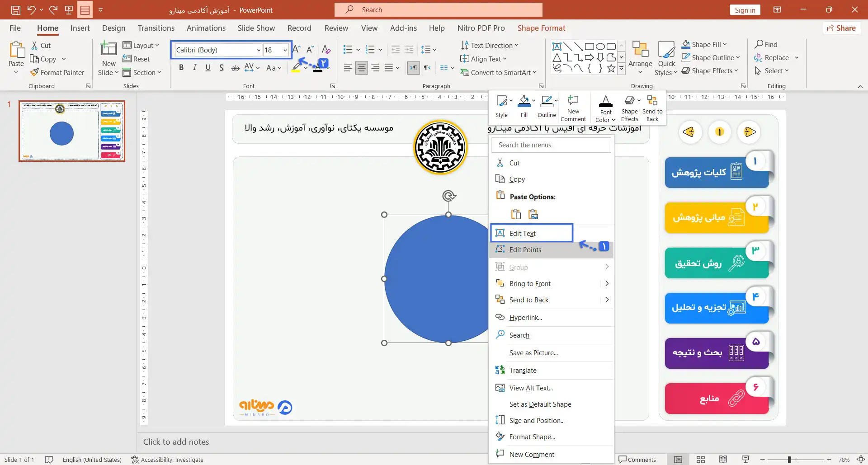Screen dimensions: 868x465
Task: Click Replace in Editing group
Action: pos(776,57)
